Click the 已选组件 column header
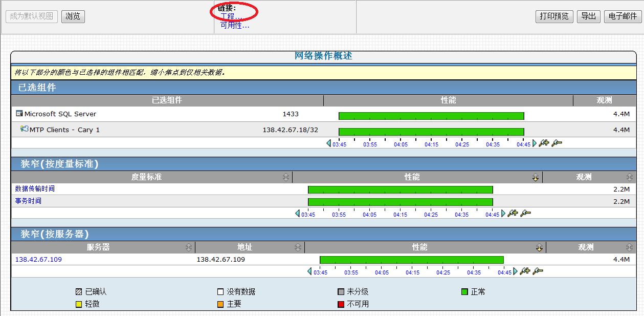 click(167, 100)
